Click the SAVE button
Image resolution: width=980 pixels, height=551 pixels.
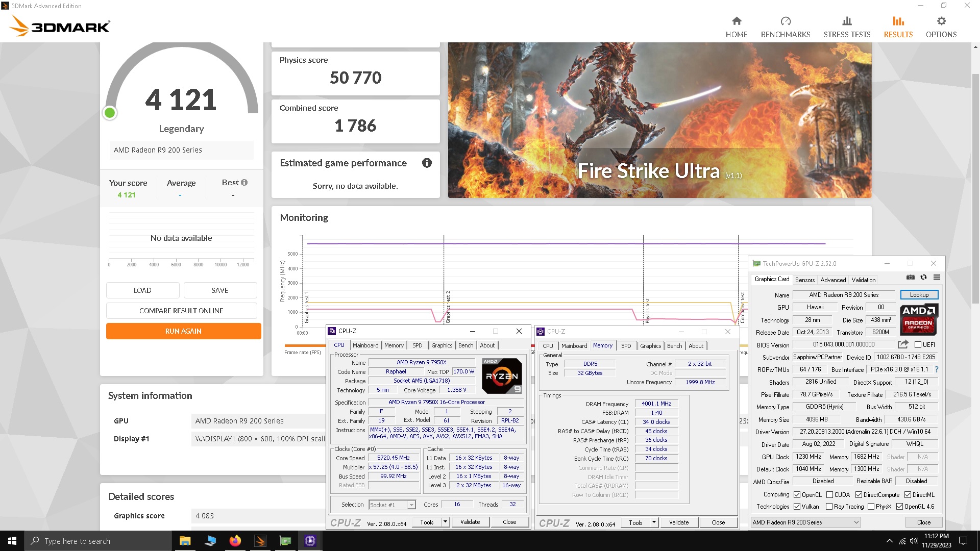point(220,290)
